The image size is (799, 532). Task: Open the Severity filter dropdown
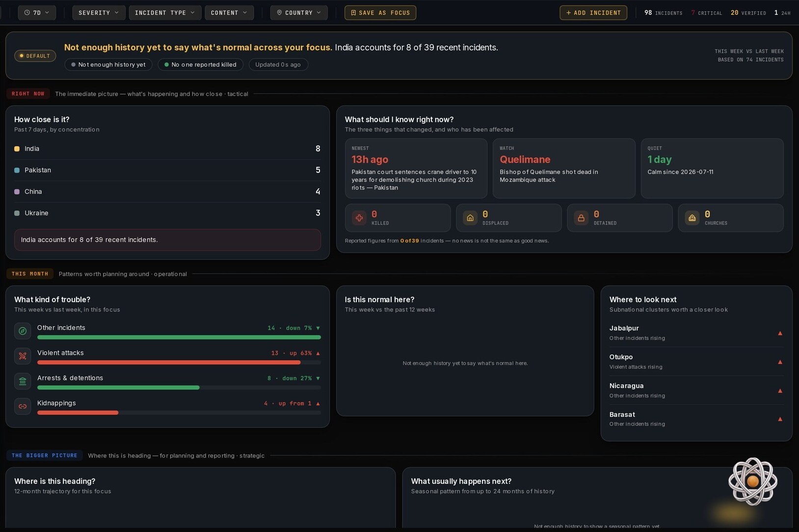pyautogui.click(x=99, y=13)
